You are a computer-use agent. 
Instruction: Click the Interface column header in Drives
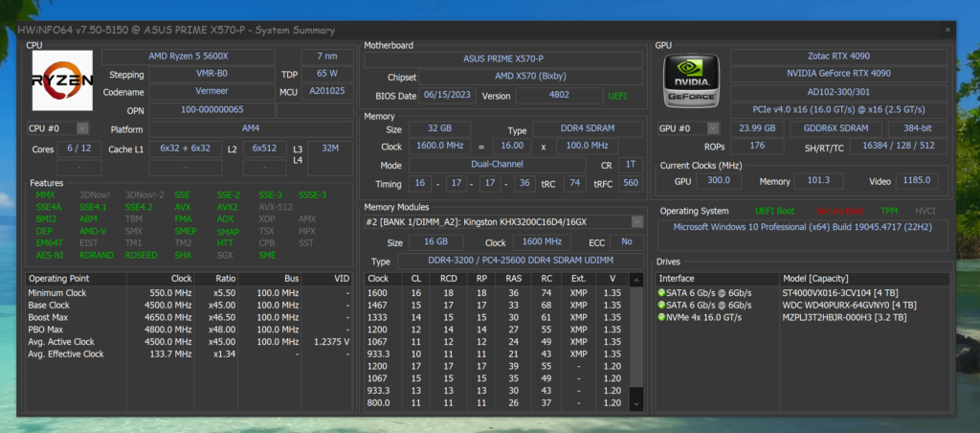(718, 279)
